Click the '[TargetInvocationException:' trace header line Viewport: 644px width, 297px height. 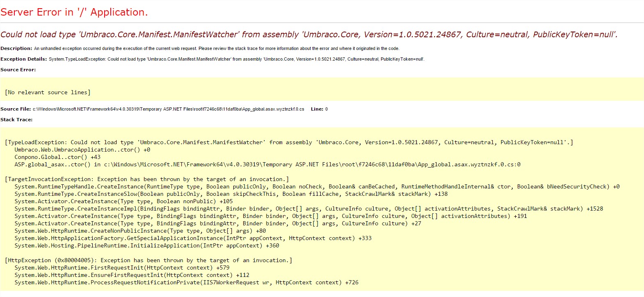pyautogui.click(x=147, y=179)
